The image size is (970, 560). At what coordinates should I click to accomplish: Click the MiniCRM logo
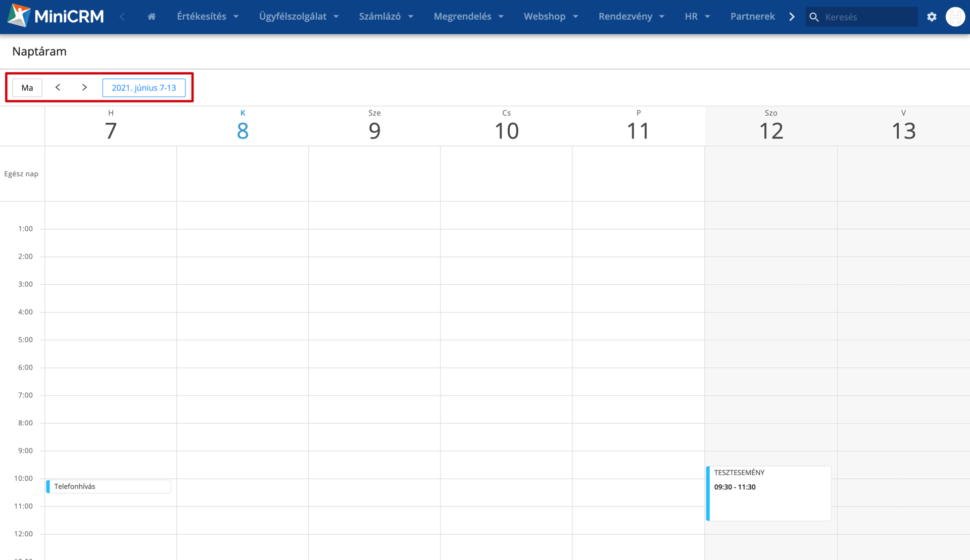click(x=56, y=16)
